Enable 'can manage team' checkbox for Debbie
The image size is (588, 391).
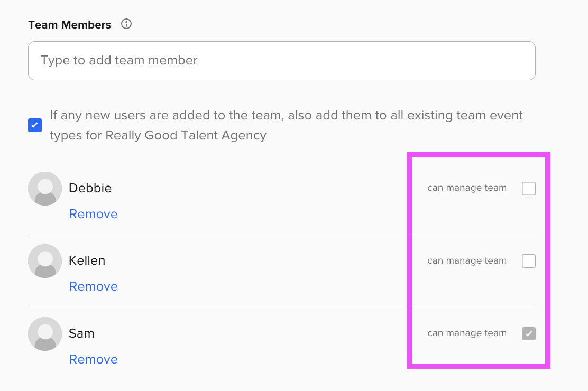point(529,189)
